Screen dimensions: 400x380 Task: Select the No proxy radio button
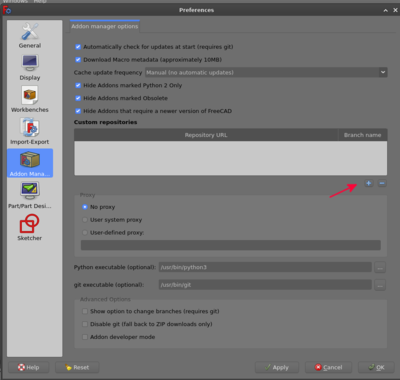[85, 207]
